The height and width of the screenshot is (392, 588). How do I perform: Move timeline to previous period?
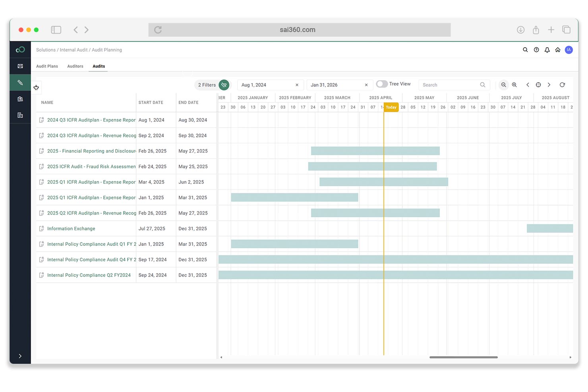click(528, 85)
